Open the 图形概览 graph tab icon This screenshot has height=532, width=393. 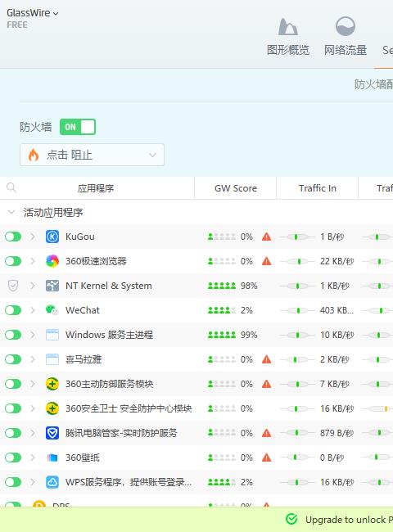tap(288, 26)
